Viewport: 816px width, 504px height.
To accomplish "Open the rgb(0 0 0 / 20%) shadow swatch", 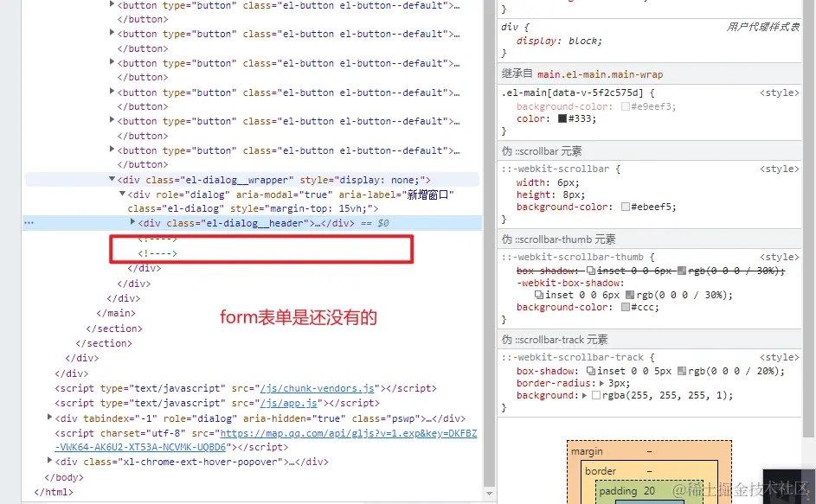I will pyautogui.click(x=682, y=371).
